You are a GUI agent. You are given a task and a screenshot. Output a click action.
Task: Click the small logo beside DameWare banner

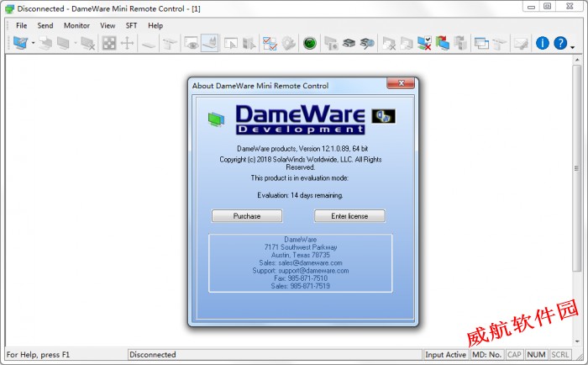(383, 116)
